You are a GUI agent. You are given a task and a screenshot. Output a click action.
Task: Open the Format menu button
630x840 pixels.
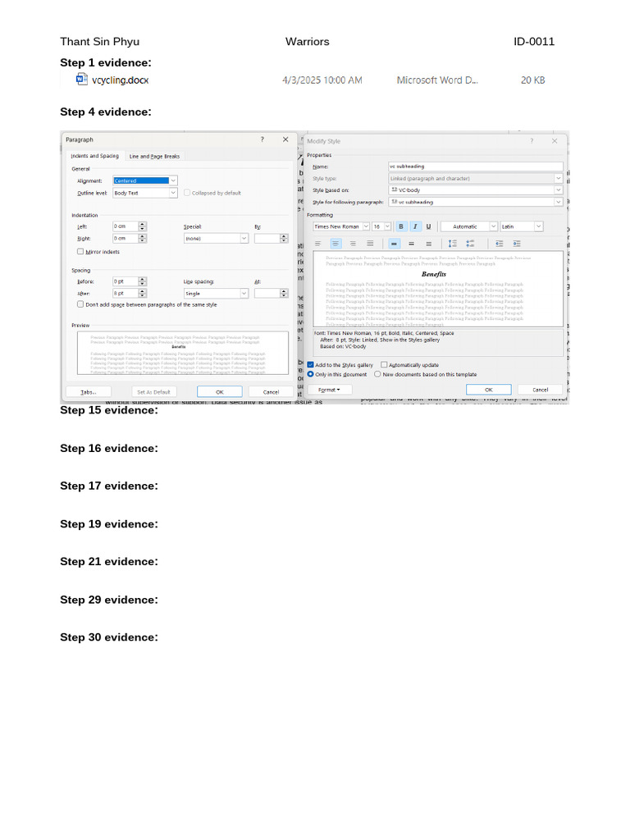coord(330,390)
